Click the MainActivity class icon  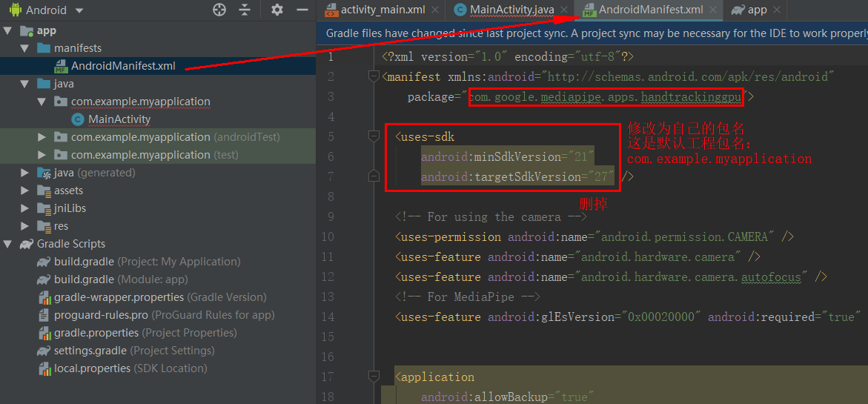click(x=78, y=119)
